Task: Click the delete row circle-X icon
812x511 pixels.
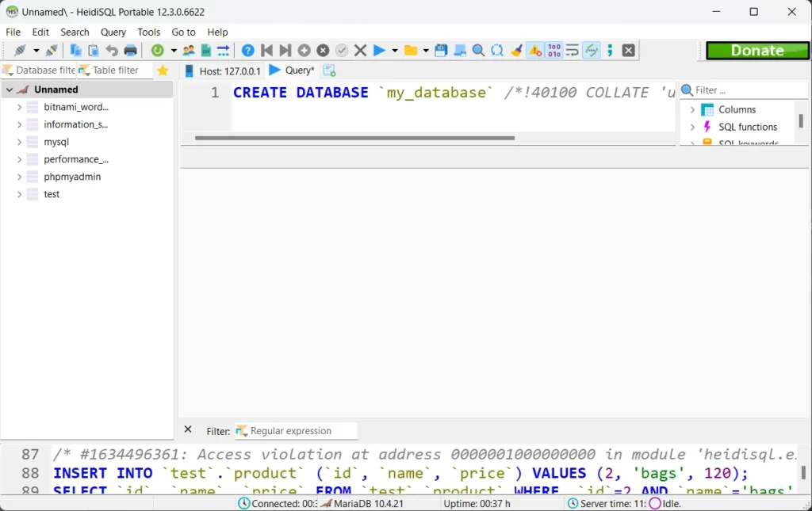Action: [x=324, y=50]
